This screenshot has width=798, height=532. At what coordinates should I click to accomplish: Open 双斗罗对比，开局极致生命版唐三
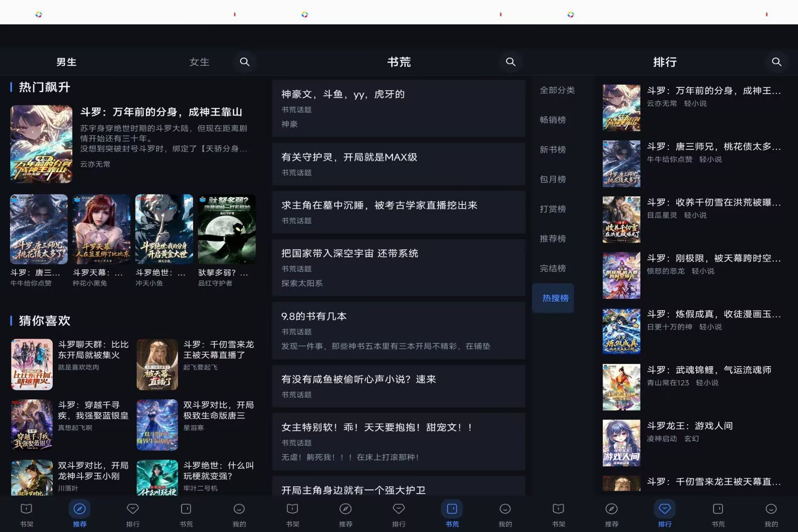click(196, 425)
